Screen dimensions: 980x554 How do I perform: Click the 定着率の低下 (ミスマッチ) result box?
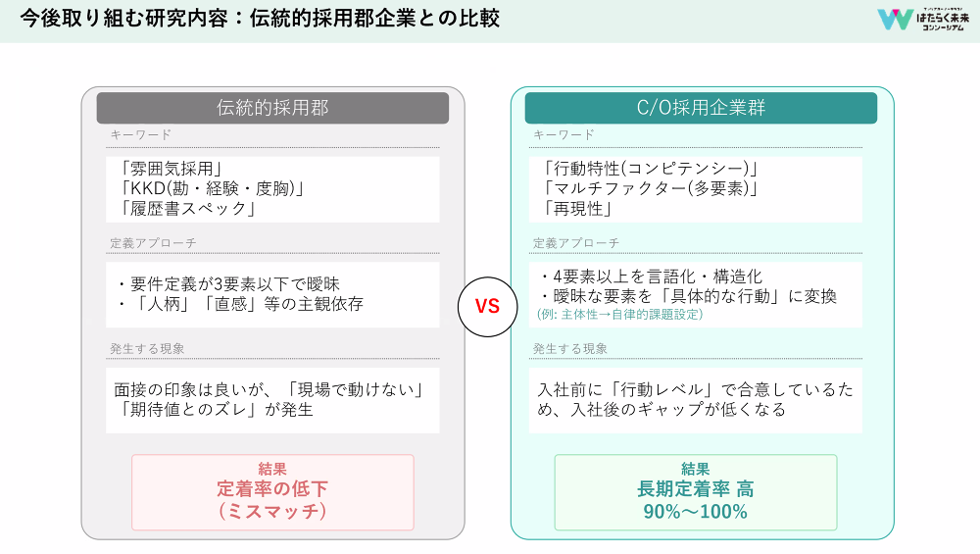pos(272,491)
